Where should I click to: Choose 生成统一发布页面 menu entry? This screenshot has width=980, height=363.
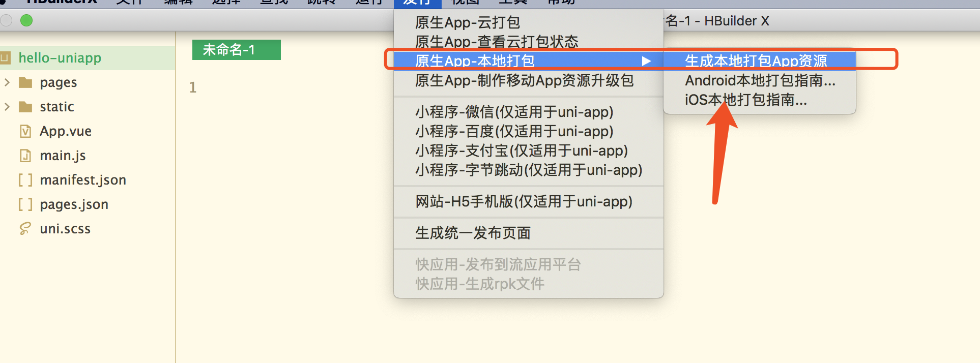[x=529, y=233]
